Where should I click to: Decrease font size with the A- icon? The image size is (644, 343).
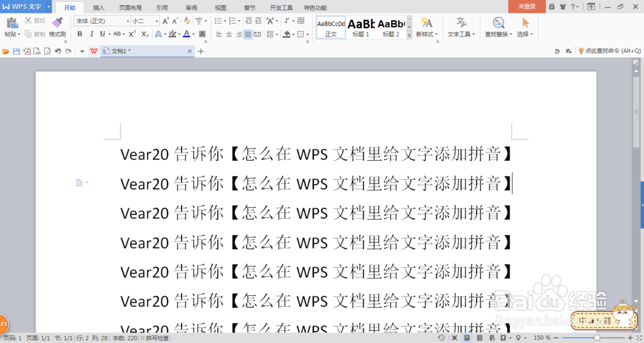coord(175,21)
